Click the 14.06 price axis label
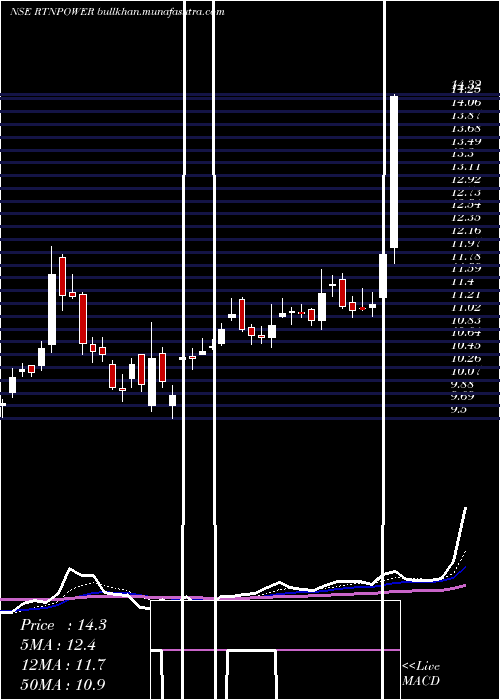 point(466,103)
